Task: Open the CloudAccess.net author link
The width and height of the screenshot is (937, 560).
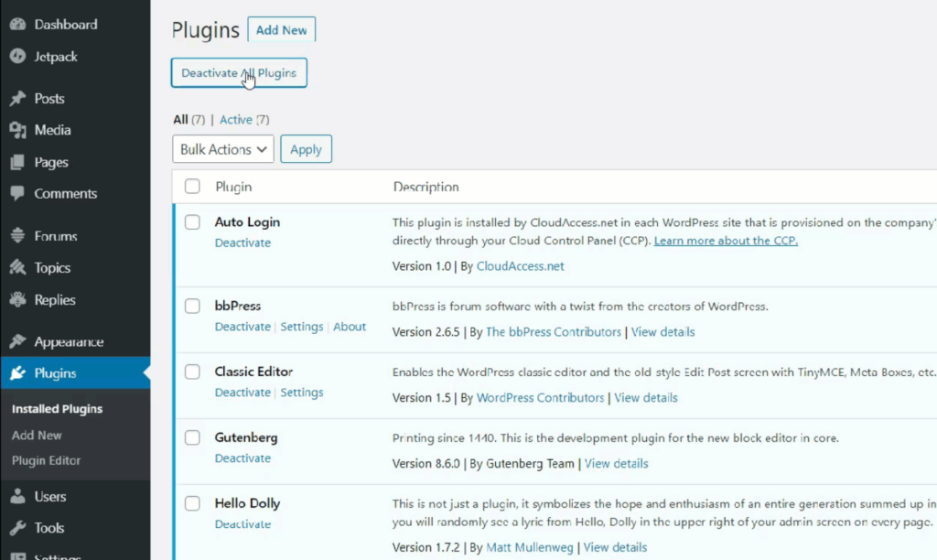Action: 520,266
